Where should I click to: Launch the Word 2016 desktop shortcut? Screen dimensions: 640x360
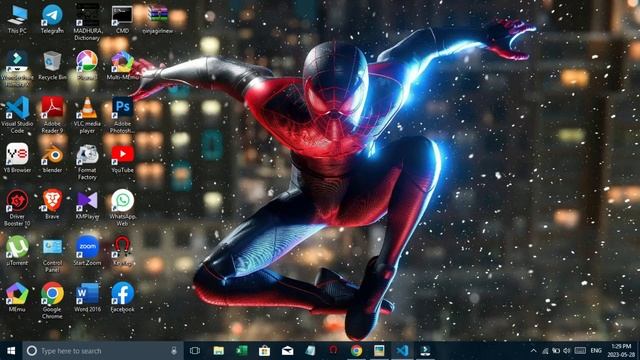[x=87, y=297]
